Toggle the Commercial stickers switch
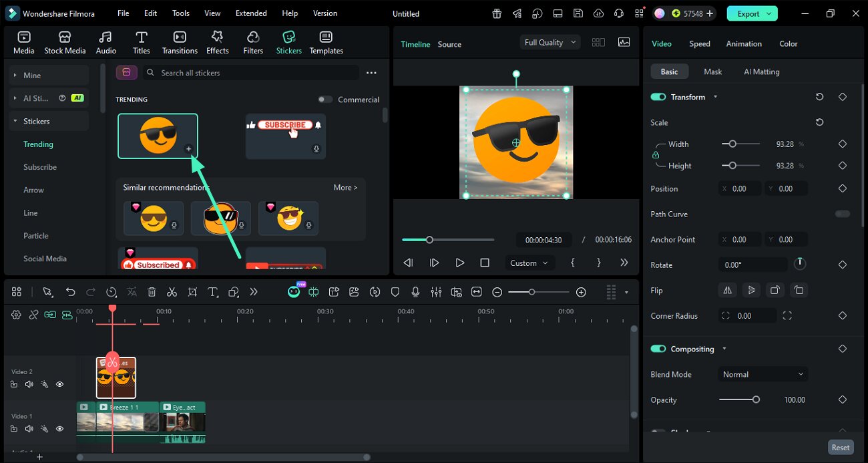 [324, 100]
